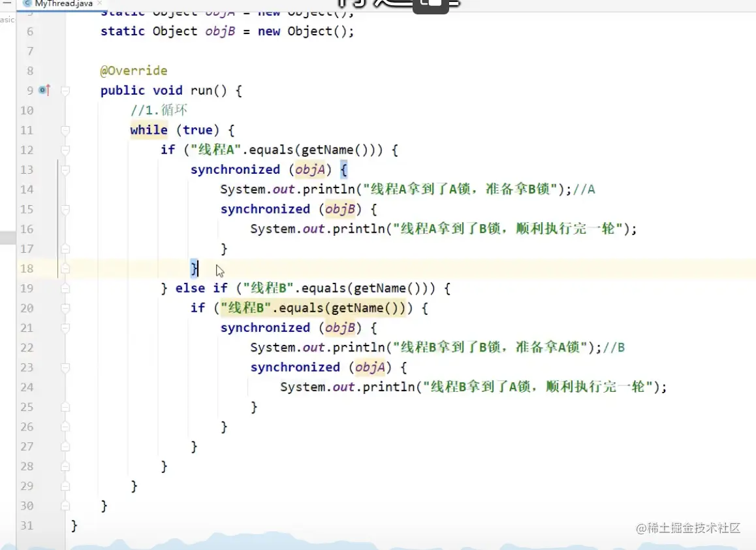This screenshot has width=756, height=550.
Task: Click the highlighted closing brace on line 18
Action: pos(194,268)
